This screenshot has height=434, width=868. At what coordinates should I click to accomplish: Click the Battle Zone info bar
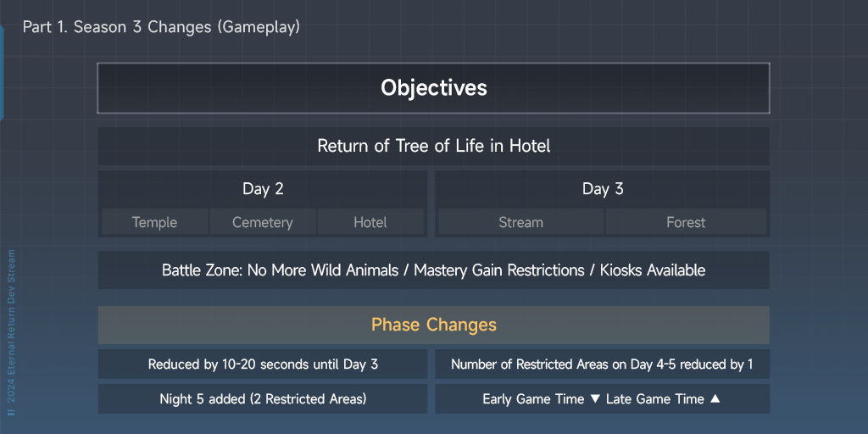433,270
